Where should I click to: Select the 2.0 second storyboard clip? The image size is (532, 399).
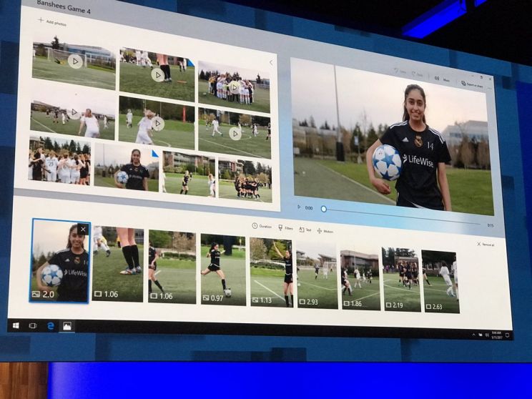pyautogui.click(x=60, y=260)
